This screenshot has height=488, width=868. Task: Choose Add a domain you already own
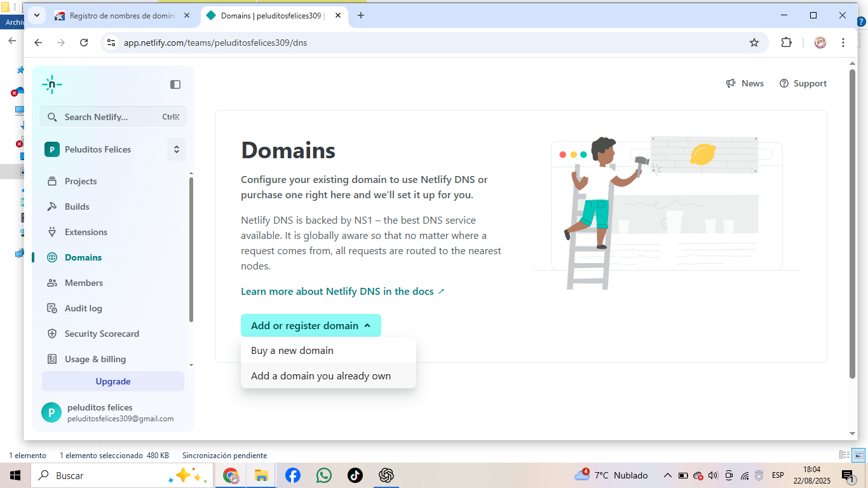pos(329,376)
